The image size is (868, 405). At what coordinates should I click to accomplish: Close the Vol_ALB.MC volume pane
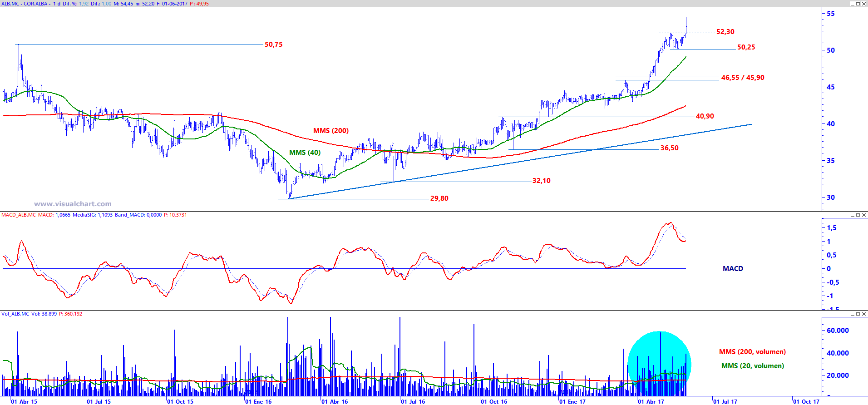point(864,314)
